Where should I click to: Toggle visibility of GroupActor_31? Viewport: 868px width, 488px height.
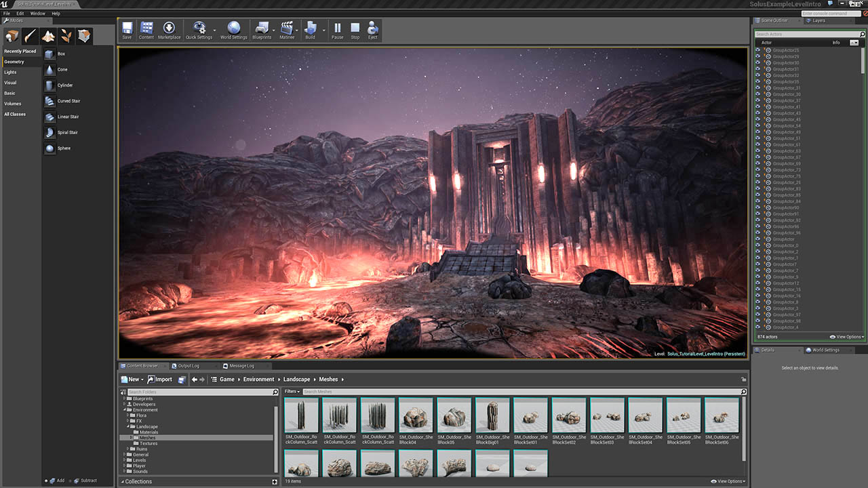click(x=757, y=88)
